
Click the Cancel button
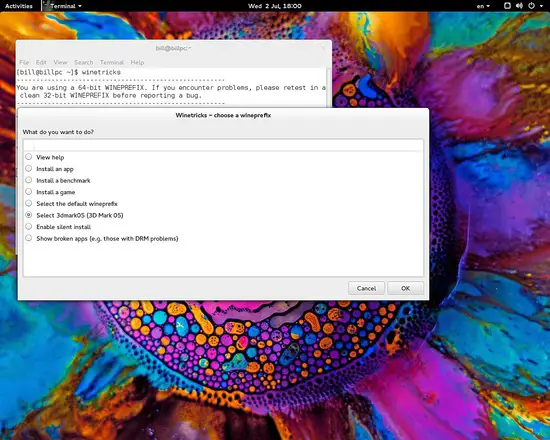(x=366, y=288)
